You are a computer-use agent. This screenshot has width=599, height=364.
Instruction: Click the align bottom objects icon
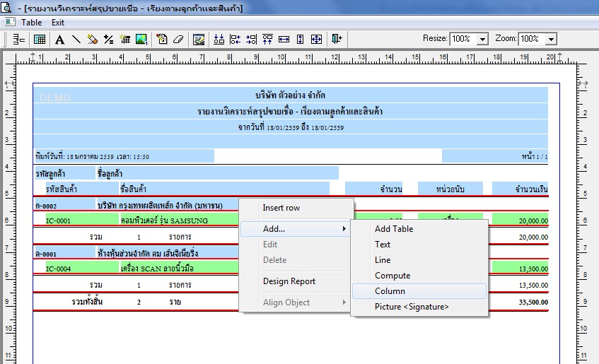(219, 40)
